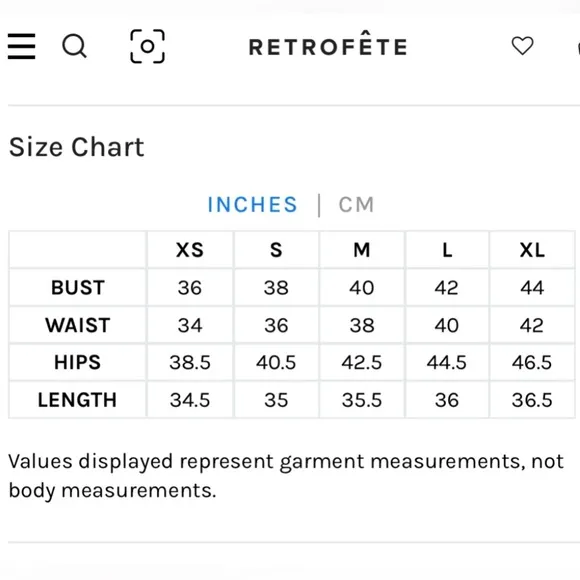Click the LENGTH row label
This screenshot has height=580, width=580.
click(x=77, y=400)
